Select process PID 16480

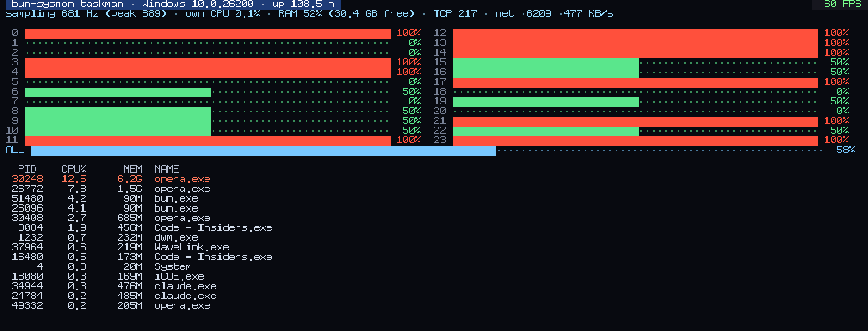(x=27, y=257)
